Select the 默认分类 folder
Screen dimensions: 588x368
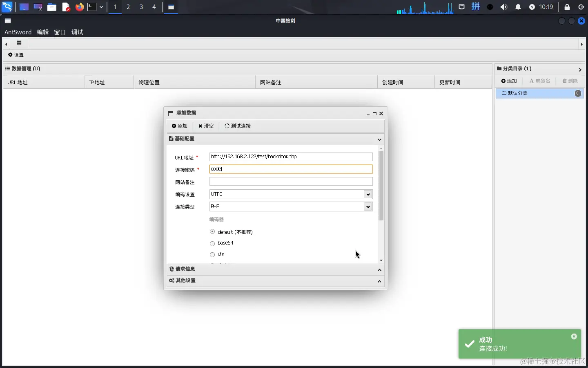[x=539, y=93]
